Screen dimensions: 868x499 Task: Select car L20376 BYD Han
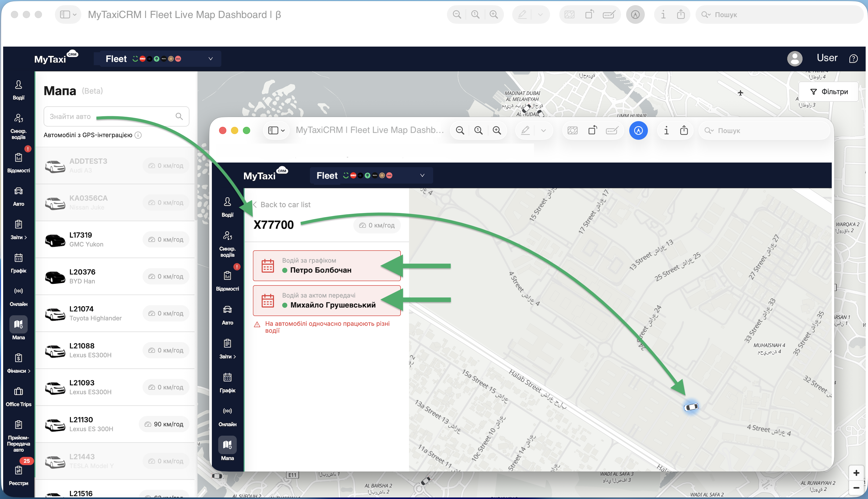coord(115,276)
